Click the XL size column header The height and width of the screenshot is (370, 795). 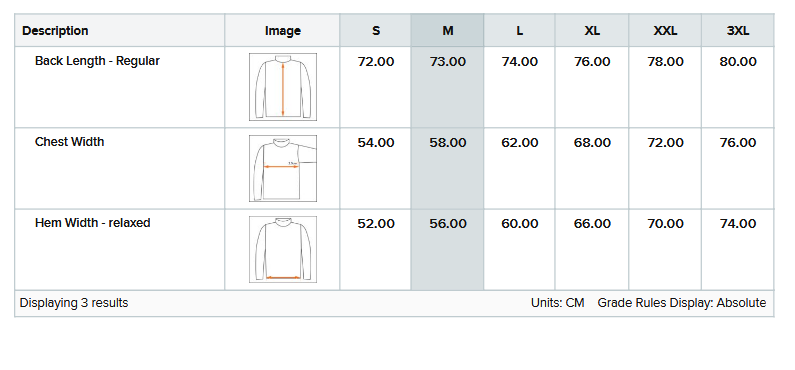coord(592,30)
